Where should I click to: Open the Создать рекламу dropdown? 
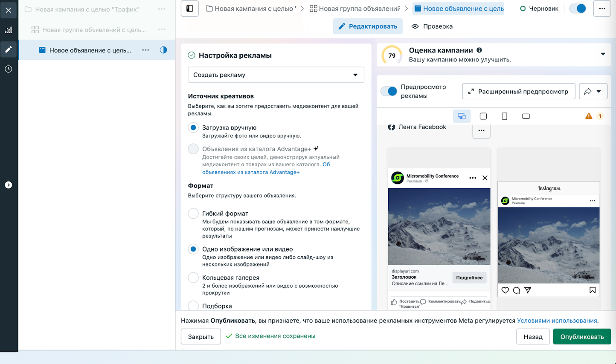[x=276, y=75]
